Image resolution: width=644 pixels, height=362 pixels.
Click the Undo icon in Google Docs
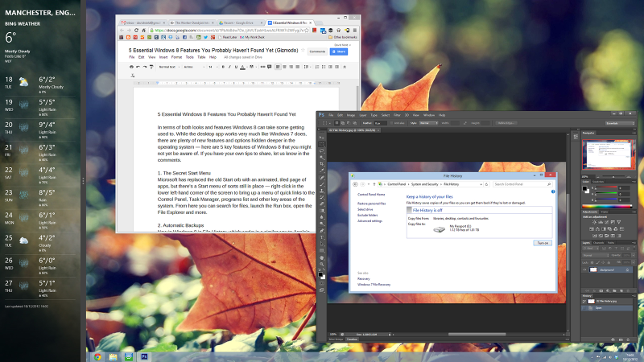point(138,67)
